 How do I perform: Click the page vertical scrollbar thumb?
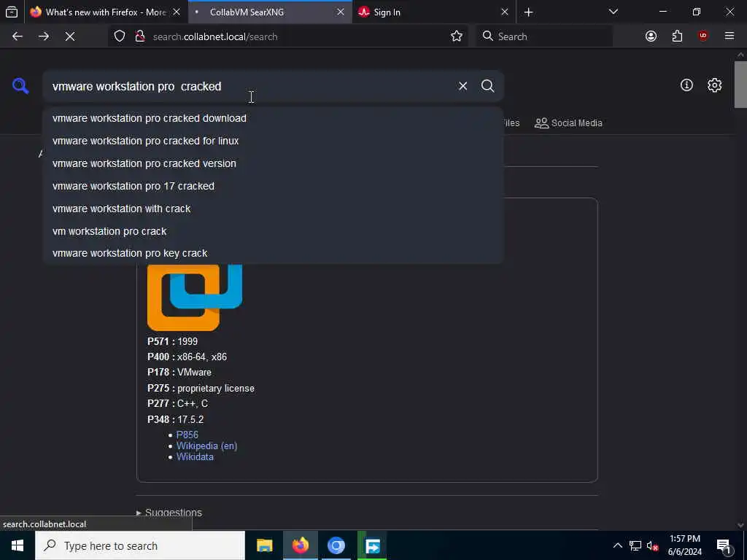coord(740,85)
